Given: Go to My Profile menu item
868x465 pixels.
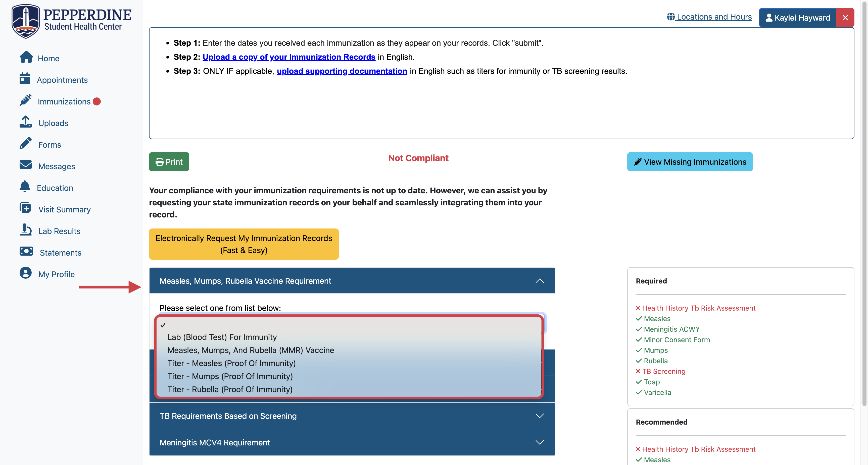Looking at the screenshot, I should tap(56, 274).
